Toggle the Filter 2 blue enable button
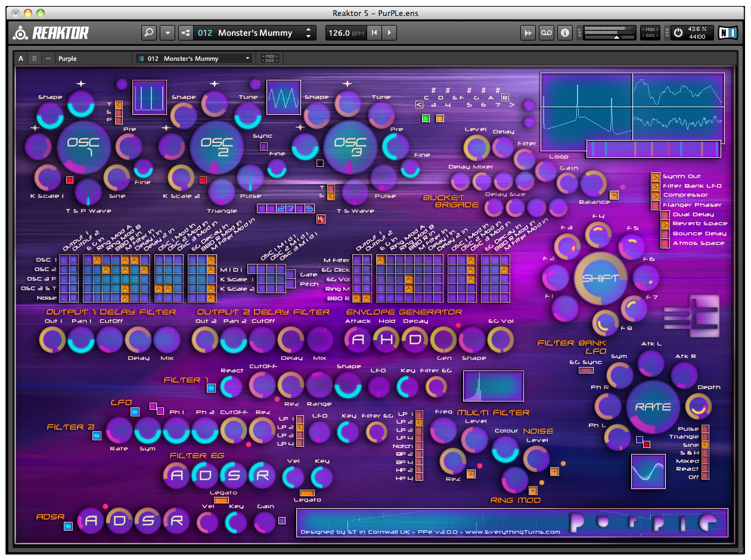 click(x=97, y=436)
